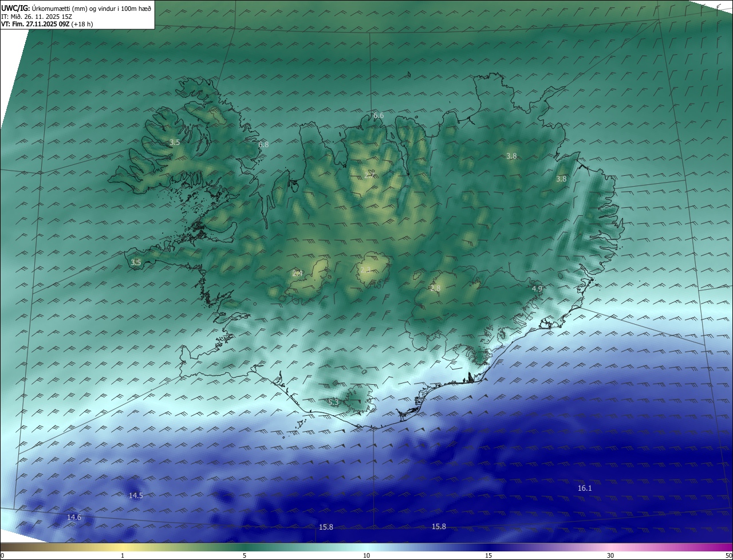
Task: Click the 3.5 value on the Snæfellsnes peninsula tip
Action: click(136, 263)
